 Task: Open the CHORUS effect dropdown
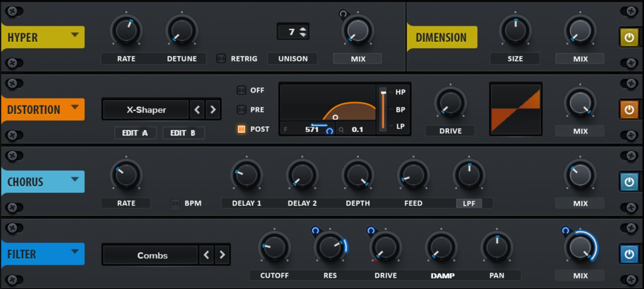[75, 179]
